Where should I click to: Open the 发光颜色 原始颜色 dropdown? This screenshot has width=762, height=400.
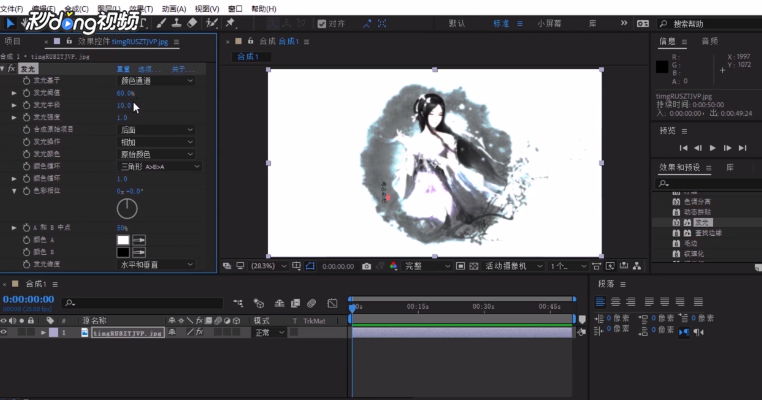(156, 154)
